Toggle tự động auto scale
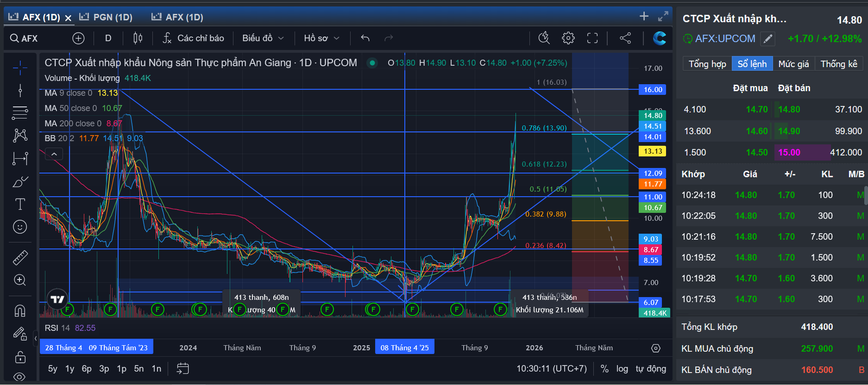The height and width of the screenshot is (385, 868). pyautogui.click(x=651, y=369)
